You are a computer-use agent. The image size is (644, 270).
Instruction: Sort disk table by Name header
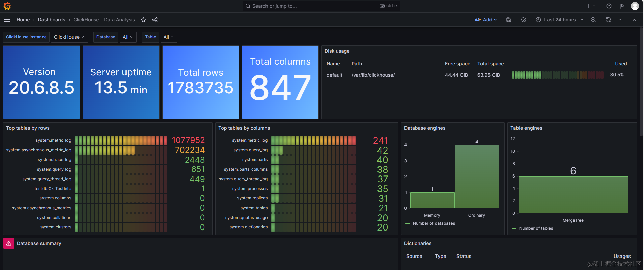[x=333, y=64]
